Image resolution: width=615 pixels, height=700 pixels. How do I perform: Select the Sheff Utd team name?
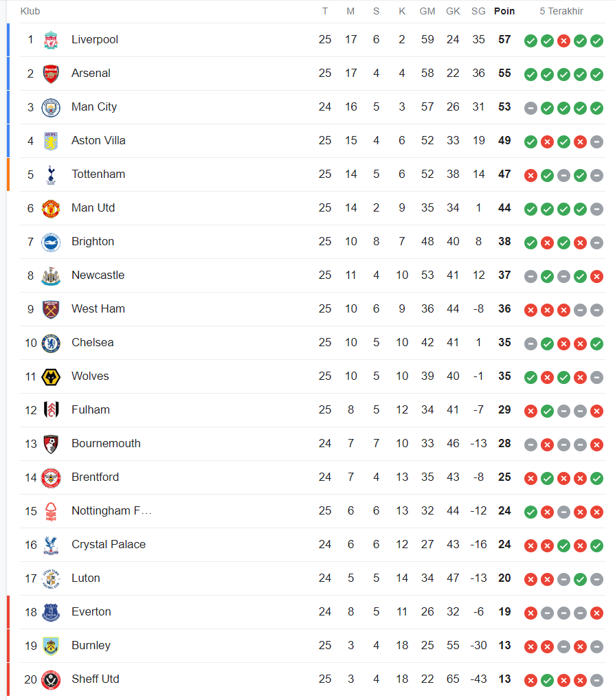pos(95,679)
